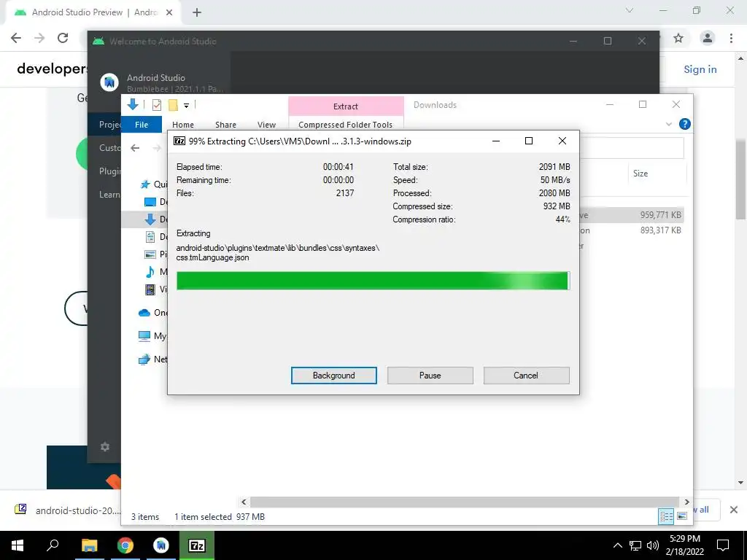This screenshot has height=560, width=747.
Task: Click Explorer horizontal scrollbar
Action: [x=465, y=502]
